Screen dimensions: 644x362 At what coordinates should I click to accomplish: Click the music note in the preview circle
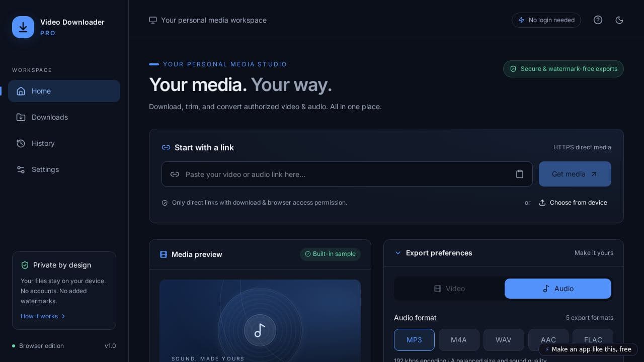pos(260,330)
